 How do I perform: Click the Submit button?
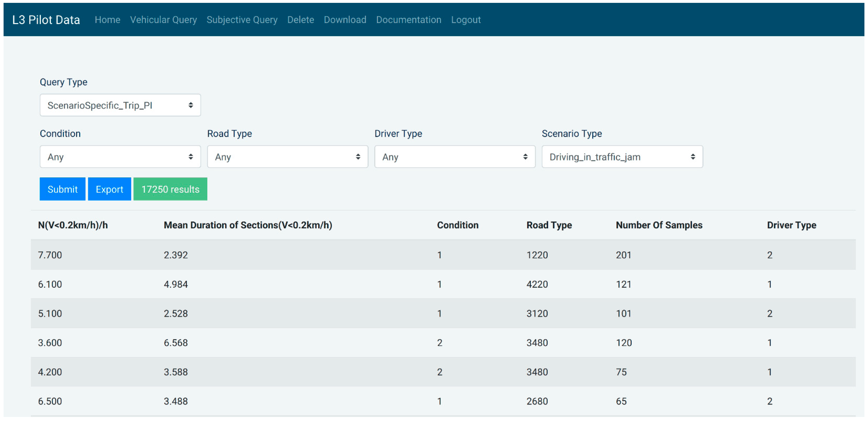[x=62, y=189]
